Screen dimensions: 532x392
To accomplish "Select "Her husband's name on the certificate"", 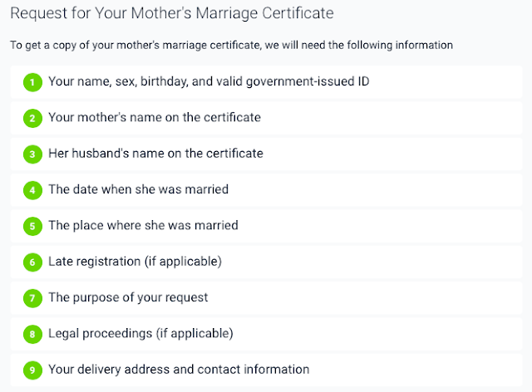I will point(155,154).
